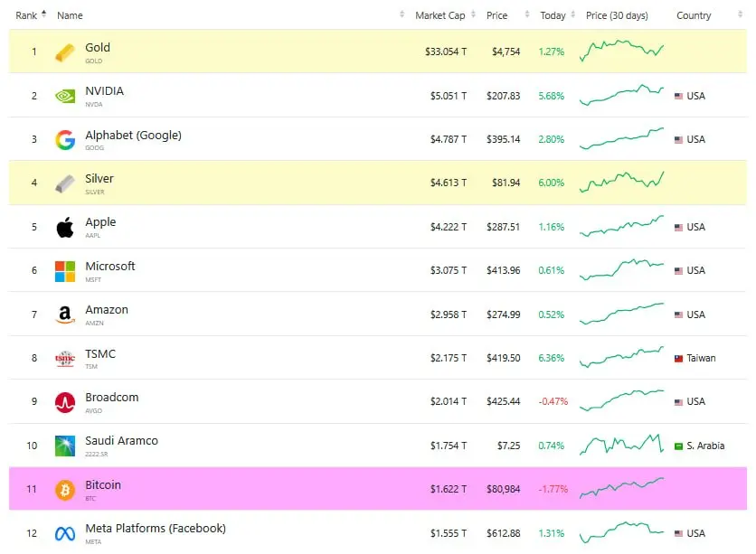
Task: Click the Saudi Arabia flag icon
Action: [678, 446]
